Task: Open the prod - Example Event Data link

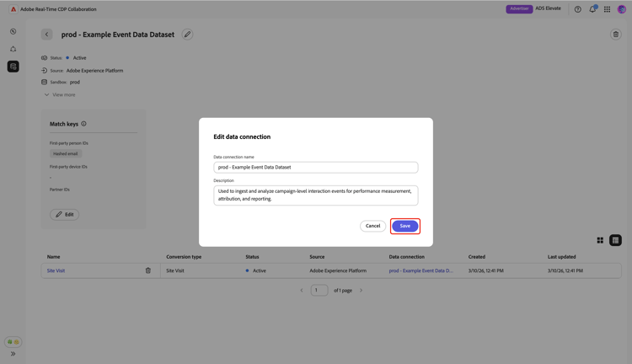Action: (420, 270)
